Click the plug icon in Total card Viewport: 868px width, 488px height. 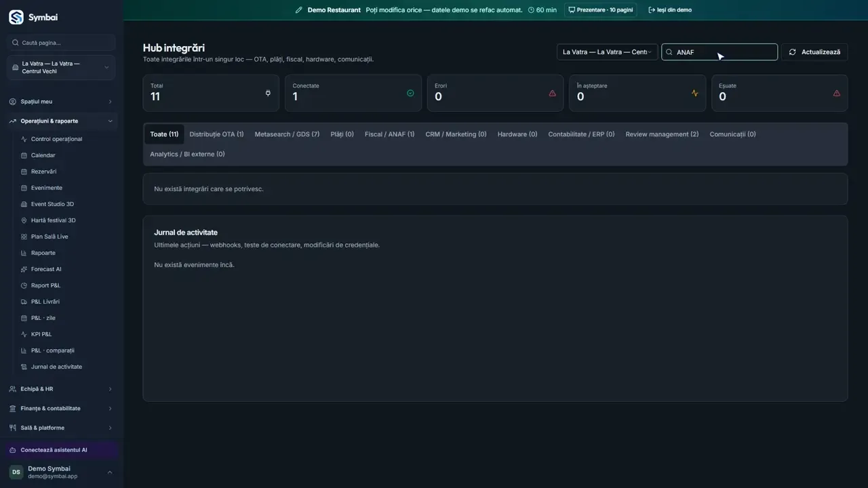click(268, 93)
